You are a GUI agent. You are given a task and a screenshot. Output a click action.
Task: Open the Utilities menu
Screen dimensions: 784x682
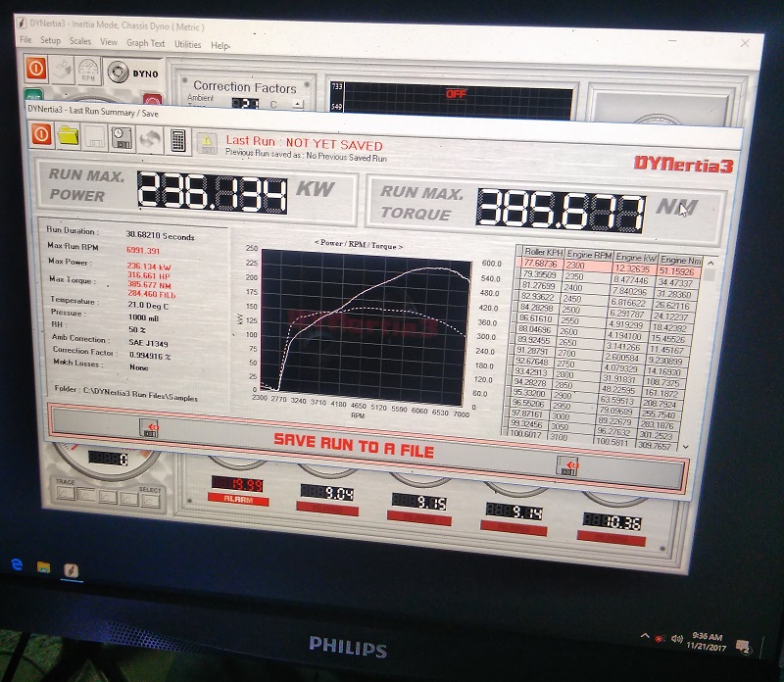click(187, 43)
